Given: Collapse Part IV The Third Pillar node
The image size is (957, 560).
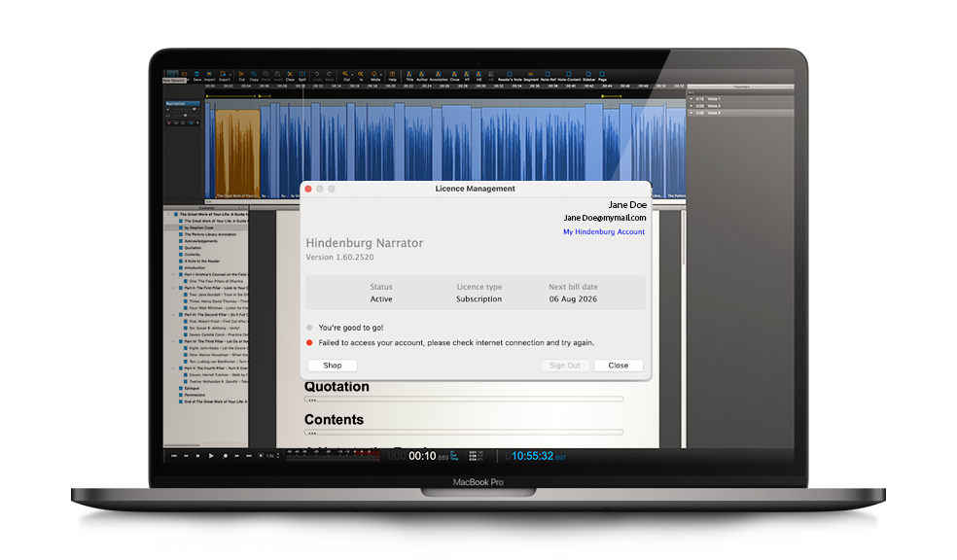Looking at the screenshot, I should coord(174,341).
